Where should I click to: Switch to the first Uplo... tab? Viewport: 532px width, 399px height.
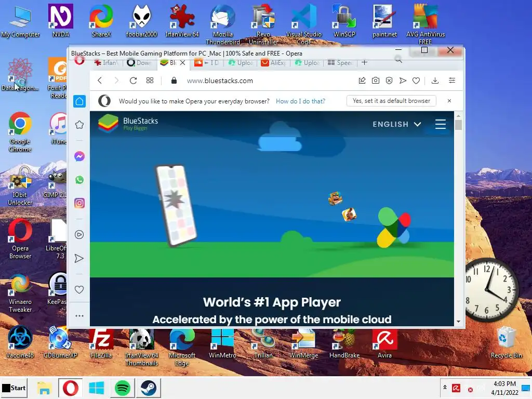point(241,63)
